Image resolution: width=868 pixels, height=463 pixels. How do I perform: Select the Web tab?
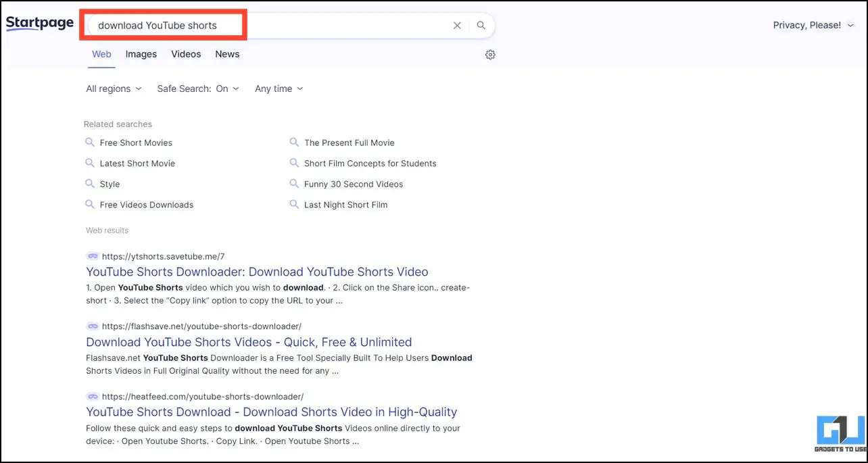[x=101, y=54]
